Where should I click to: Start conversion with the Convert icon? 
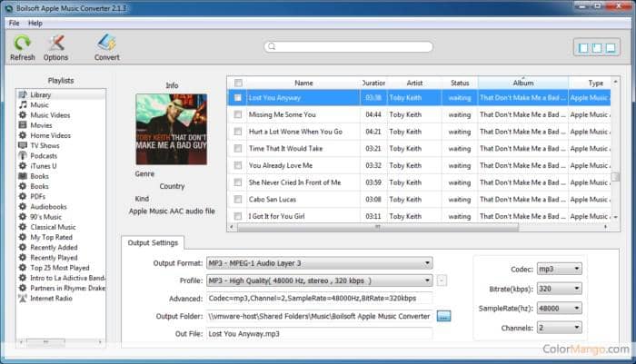[x=107, y=43]
